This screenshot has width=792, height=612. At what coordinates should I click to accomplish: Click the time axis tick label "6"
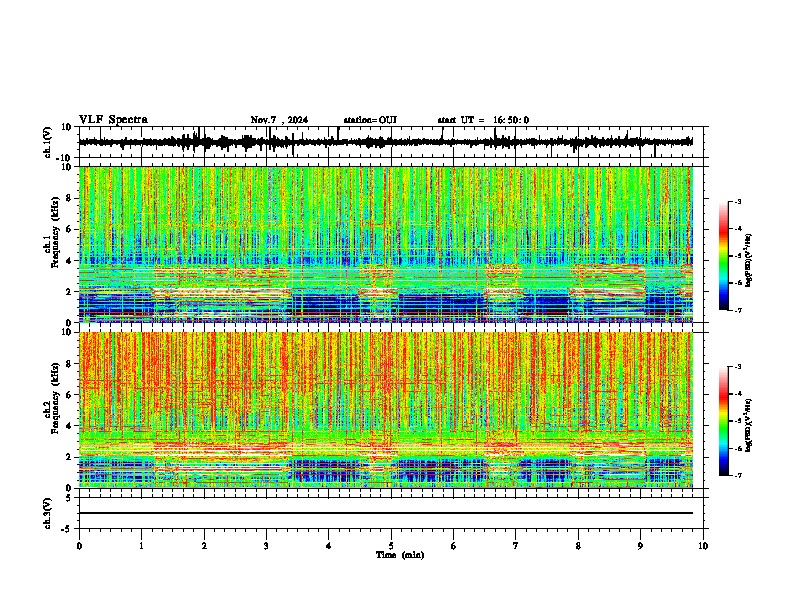click(454, 546)
